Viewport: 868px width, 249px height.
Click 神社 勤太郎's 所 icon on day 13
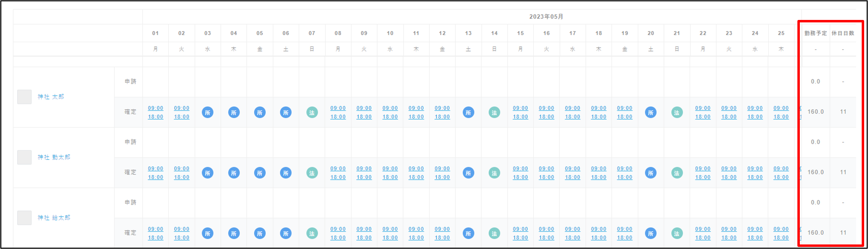click(x=468, y=173)
